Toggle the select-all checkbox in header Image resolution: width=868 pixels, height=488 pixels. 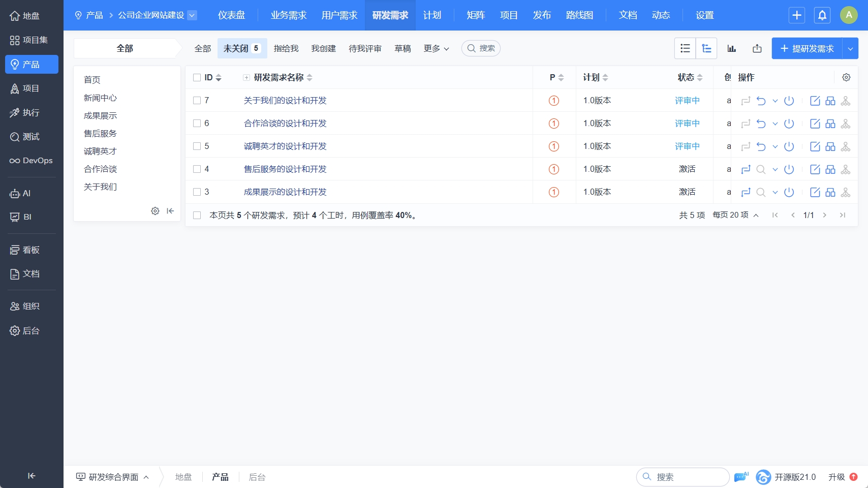coord(197,78)
